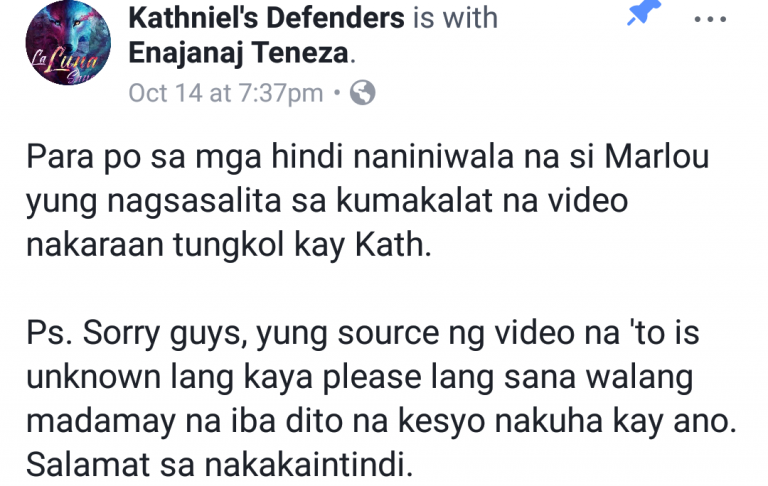This screenshot has height=486, width=768.
Task: Click the word "nakaraan" in the post
Action: (95, 244)
